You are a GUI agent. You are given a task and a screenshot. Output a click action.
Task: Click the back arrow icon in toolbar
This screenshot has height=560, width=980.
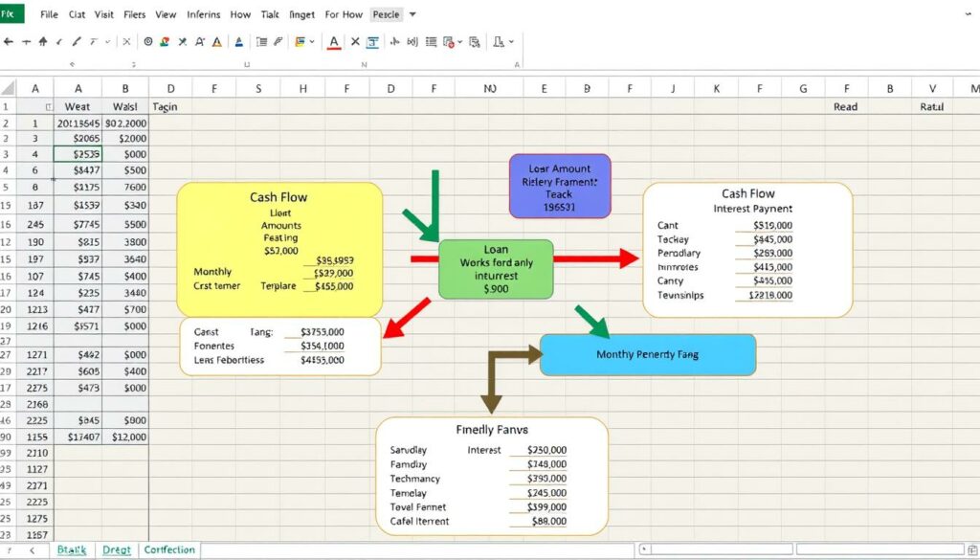(8, 42)
